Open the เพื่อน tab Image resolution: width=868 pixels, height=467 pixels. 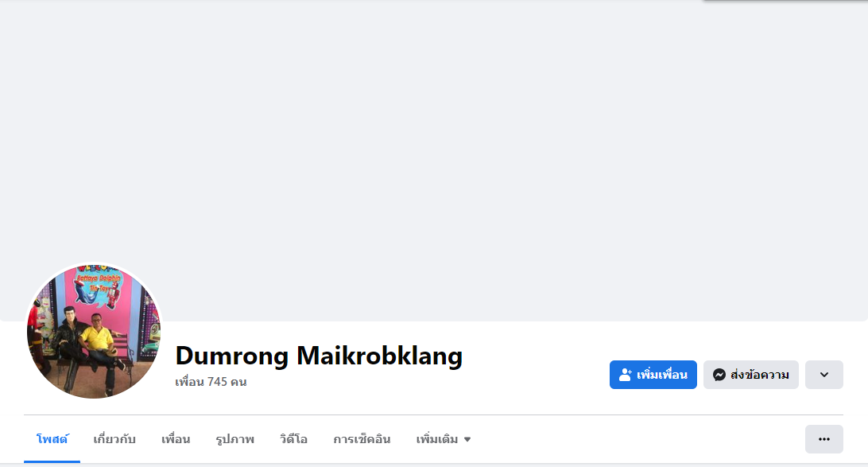[x=176, y=439]
